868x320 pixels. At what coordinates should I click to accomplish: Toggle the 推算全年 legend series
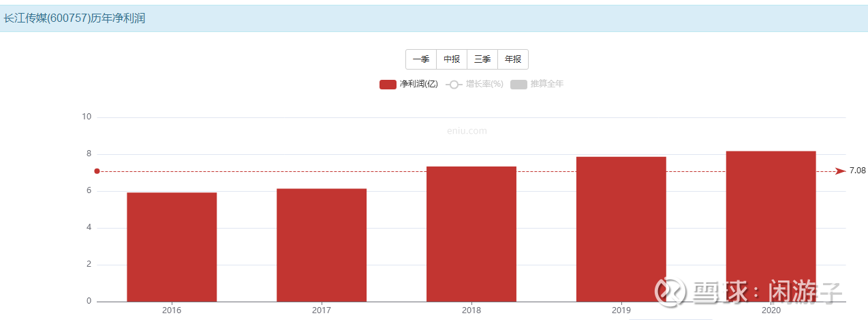coord(538,84)
